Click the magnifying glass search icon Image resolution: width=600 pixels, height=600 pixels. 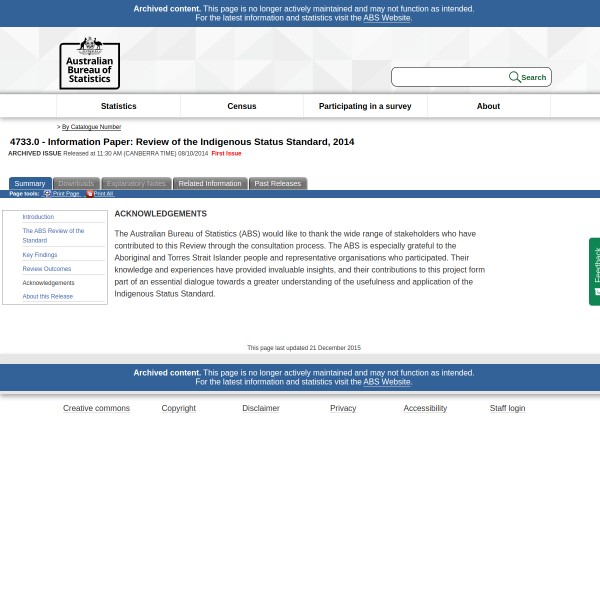[514, 77]
